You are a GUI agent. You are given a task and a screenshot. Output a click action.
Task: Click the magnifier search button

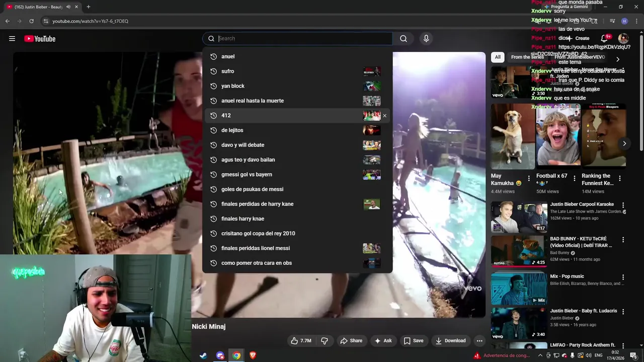[x=404, y=39]
